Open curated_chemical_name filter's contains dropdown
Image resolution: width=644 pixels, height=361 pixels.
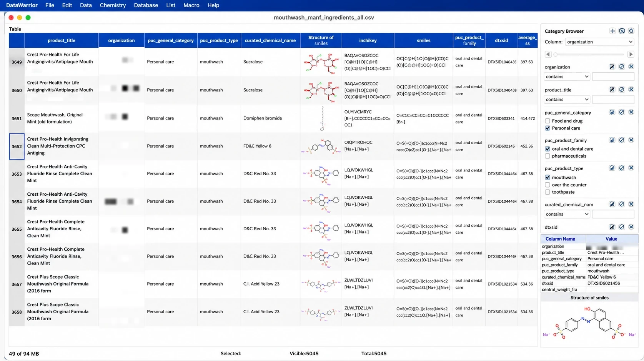567,214
